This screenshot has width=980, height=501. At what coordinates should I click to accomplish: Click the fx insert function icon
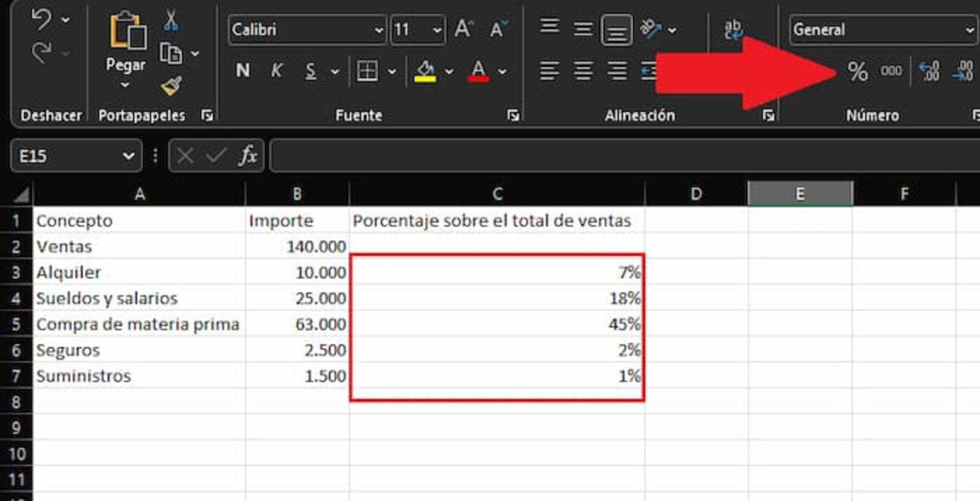(248, 155)
